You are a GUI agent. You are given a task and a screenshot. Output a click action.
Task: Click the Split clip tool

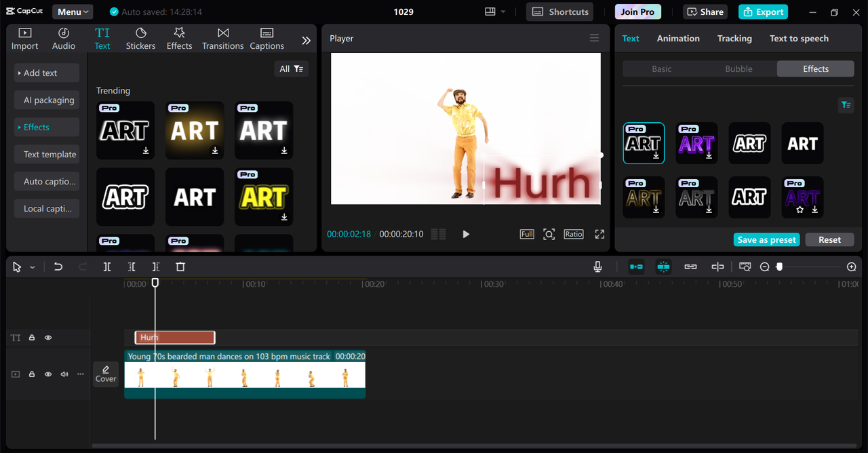tap(107, 267)
